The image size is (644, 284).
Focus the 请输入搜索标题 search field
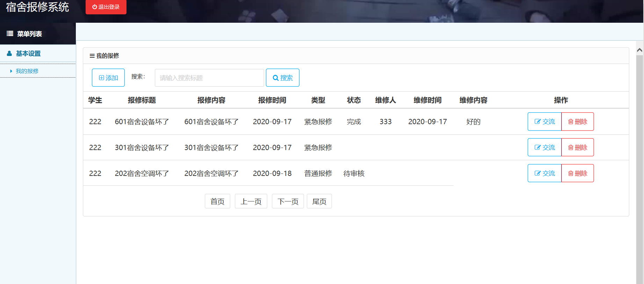[209, 78]
